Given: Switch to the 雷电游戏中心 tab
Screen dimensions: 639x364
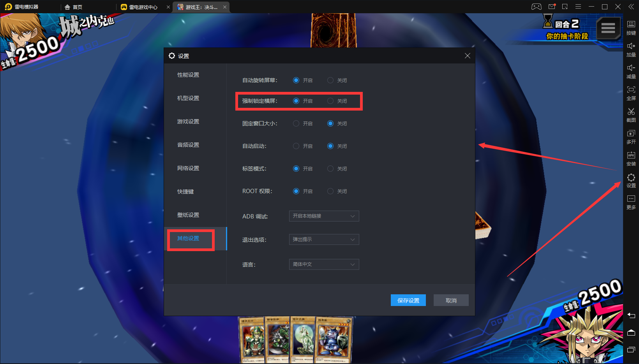Looking at the screenshot, I should point(143,7).
